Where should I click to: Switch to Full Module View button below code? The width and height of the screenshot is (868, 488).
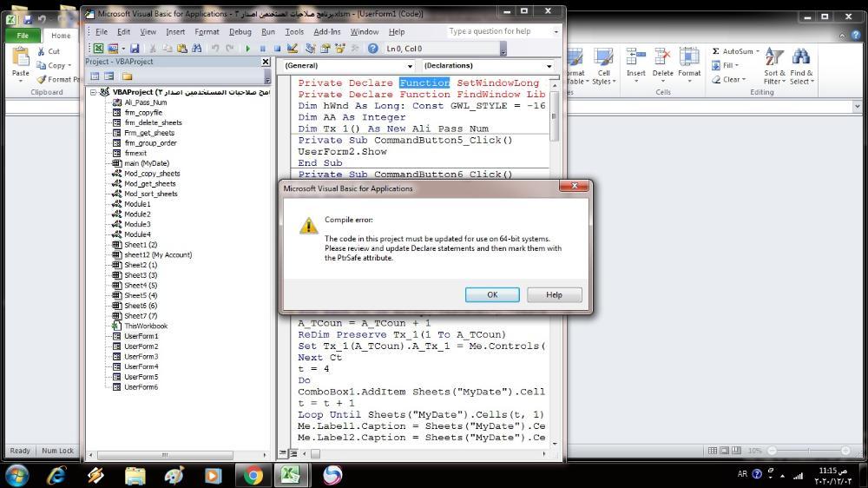293,453
